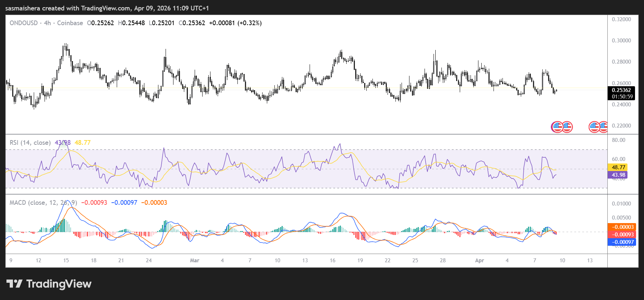Viewport: 644px width, 300px height.
Task: Click the ONDOUSD symbol name in chart legend
Action: [24, 23]
